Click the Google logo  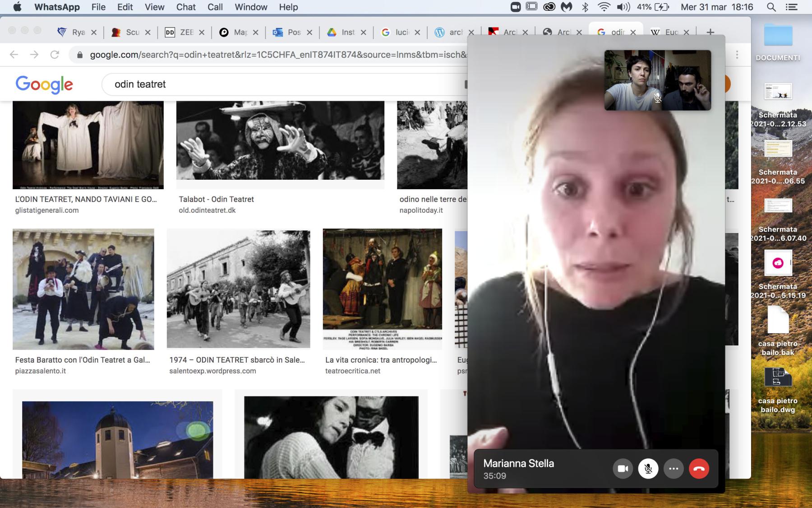(x=44, y=84)
